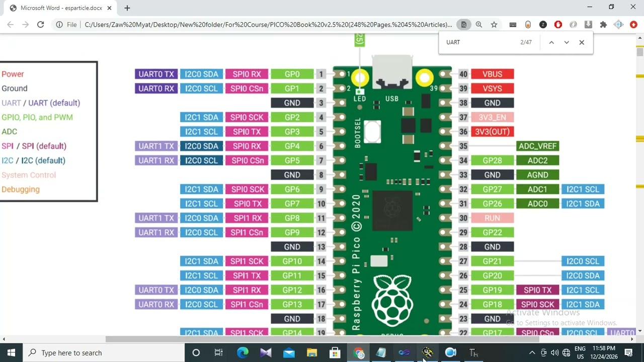Screen dimensions: 644x362
Task: Click the VSYS label at pin 39
Action: click(x=492, y=88)
